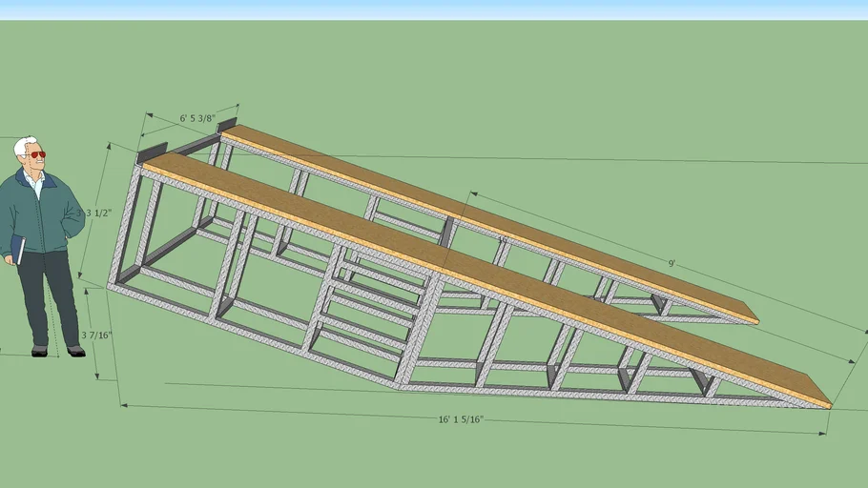
Task: Select the dark vertical post between the ramps
Action: (x=449, y=233)
